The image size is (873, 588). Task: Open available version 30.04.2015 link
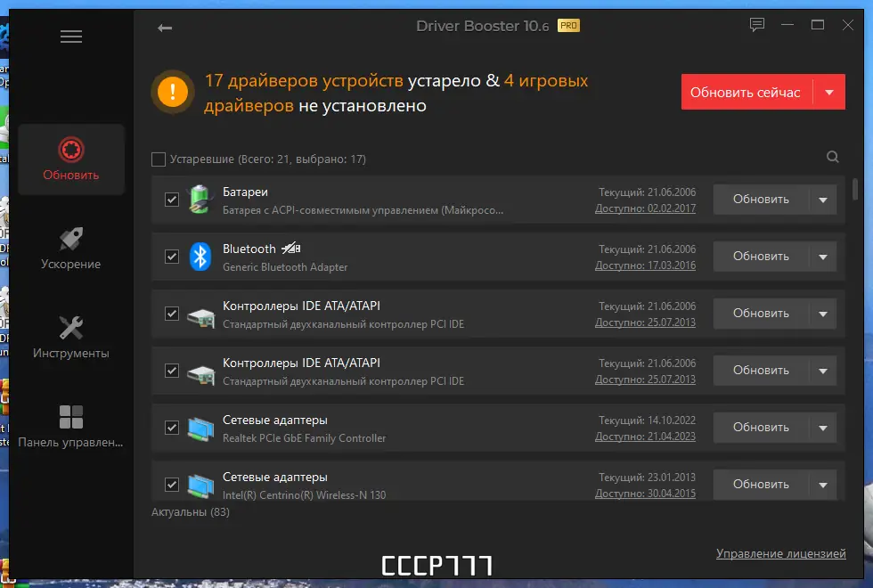(x=645, y=494)
